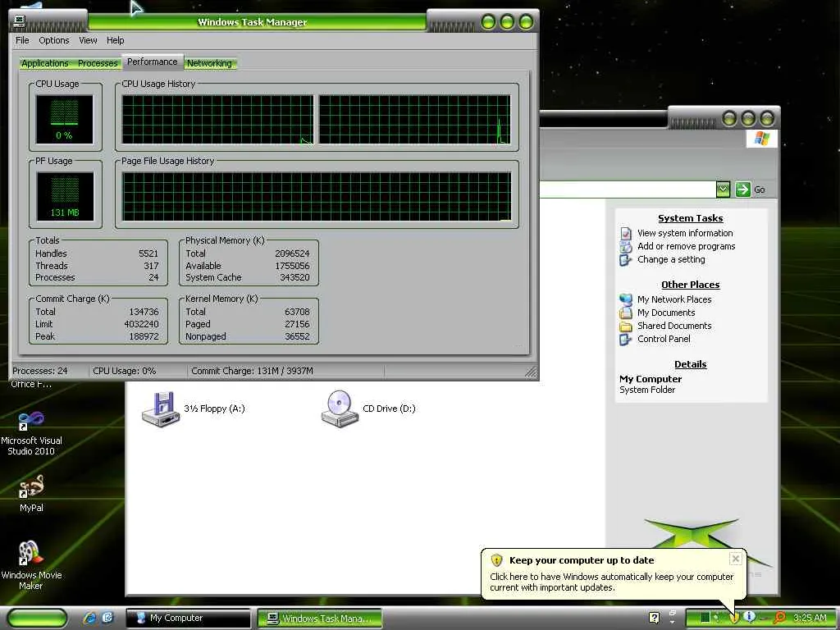Image resolution: width=840 pixels, height=630 pixels.
Task: Click the Control Panel icon in the sidebar
Action: [x=626, y=340]
